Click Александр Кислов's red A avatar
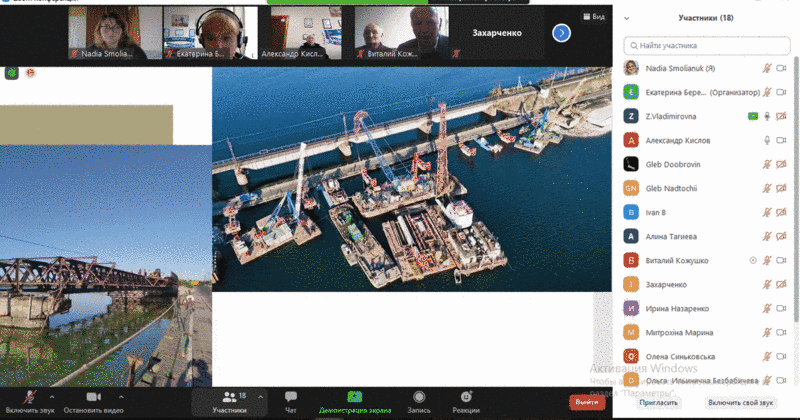This screenshot has width=800, height=420. point(631,140)
